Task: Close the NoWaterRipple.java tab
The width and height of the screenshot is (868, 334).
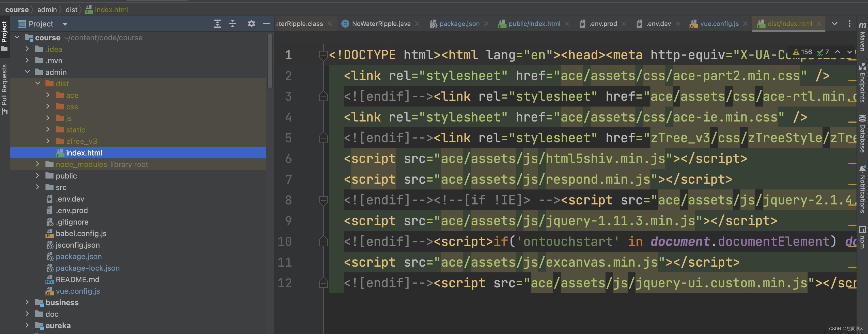Action: pos(417,24)
